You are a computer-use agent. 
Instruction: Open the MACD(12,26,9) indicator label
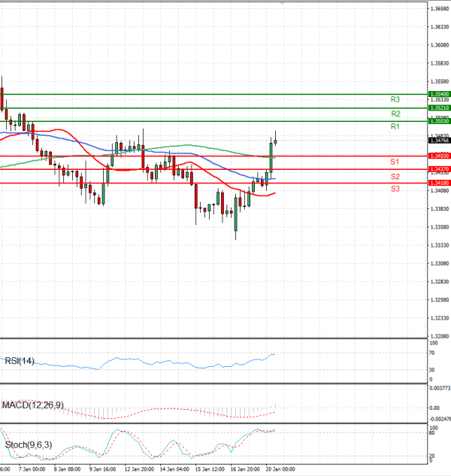coord(33,406)
